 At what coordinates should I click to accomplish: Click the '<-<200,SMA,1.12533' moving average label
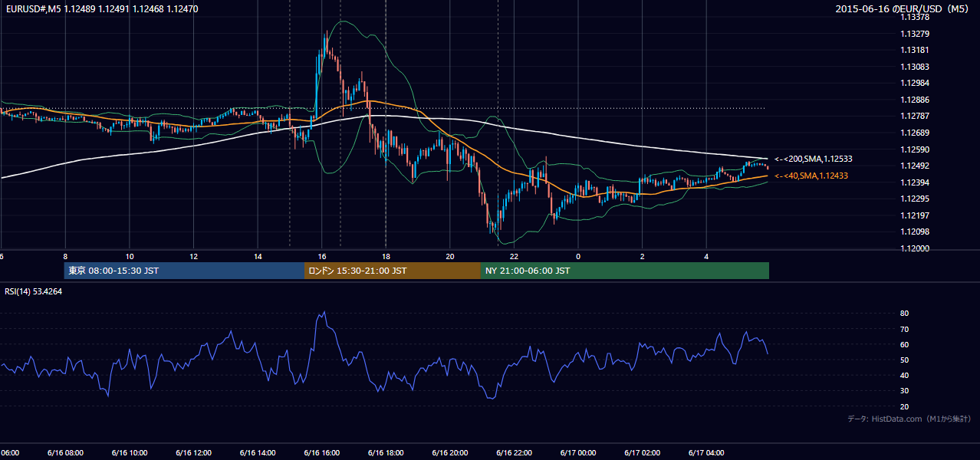814,159
